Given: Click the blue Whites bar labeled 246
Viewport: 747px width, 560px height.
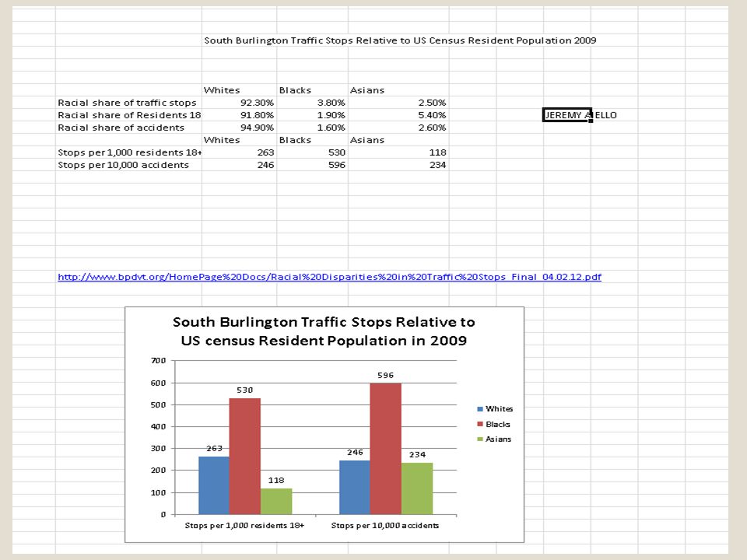Looking at the screenshot, I should point(355,487).
